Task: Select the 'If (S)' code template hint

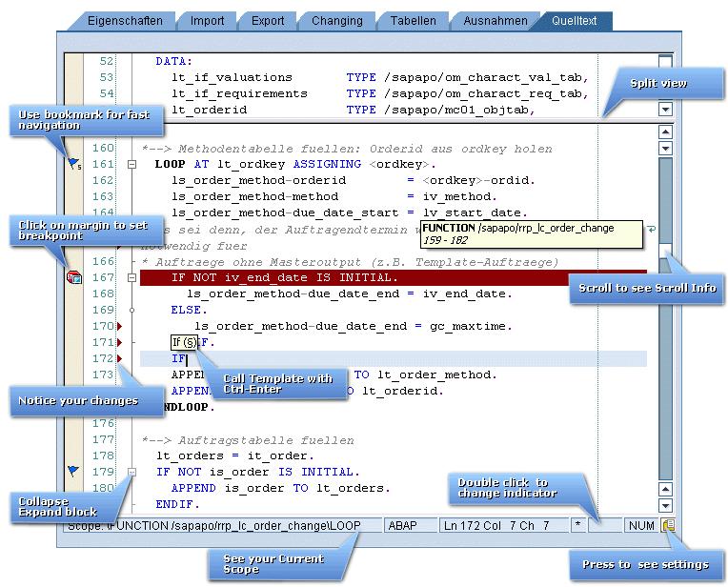Action: coord(184,343)
